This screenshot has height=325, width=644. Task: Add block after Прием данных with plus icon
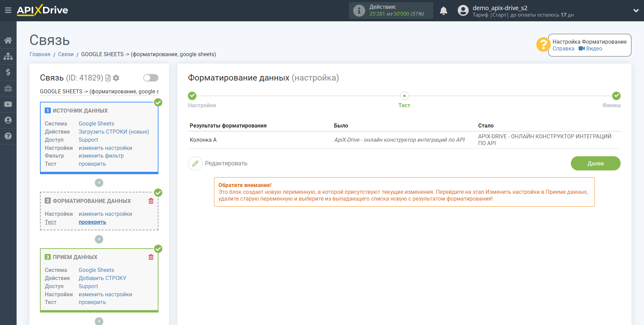click(x=99, y=321)
